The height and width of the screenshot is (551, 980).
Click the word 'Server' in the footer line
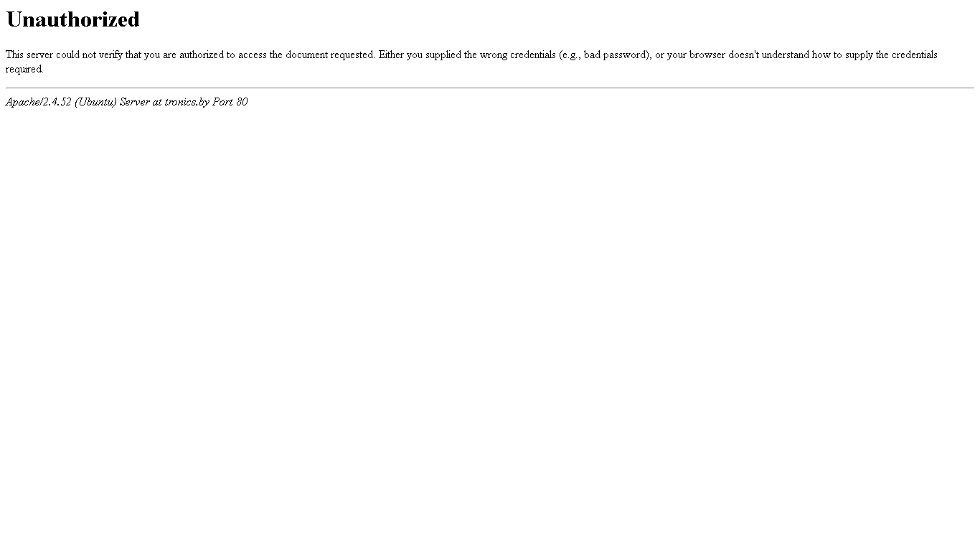(x=135, y=102)
